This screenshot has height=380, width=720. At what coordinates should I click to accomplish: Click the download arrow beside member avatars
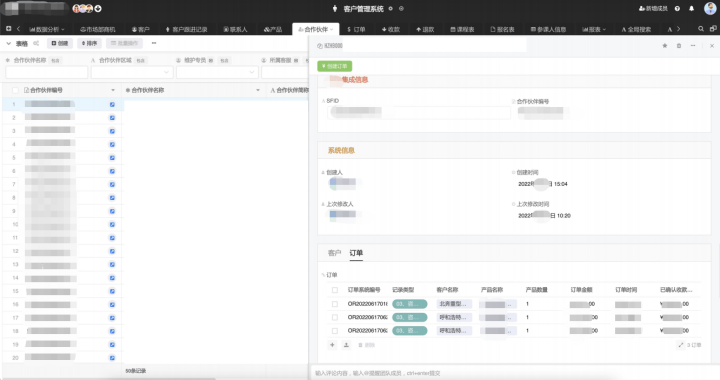coord(98,8)
